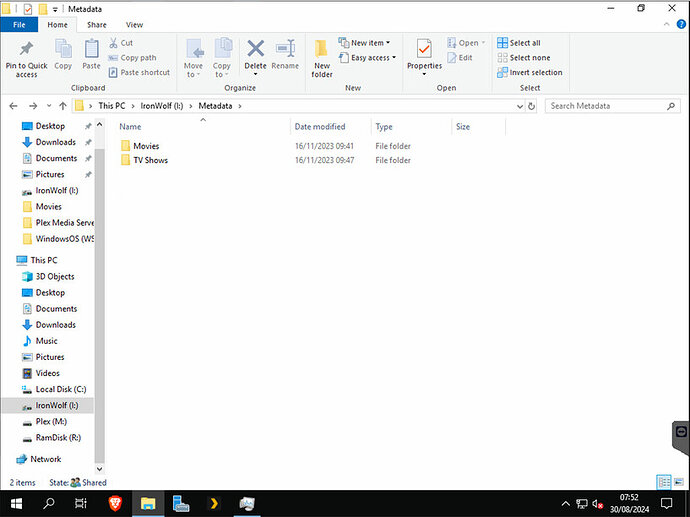
Task: Go back with the left arrow
Action: click(13, 106)
